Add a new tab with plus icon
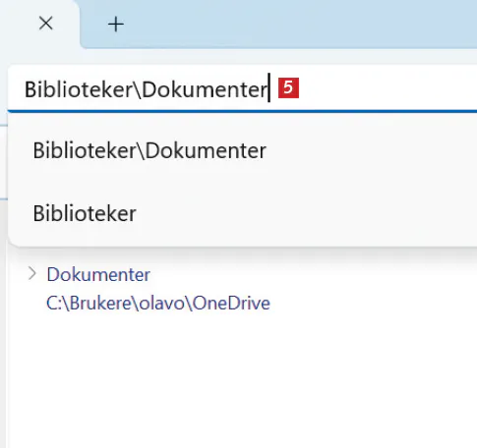 tap(116, 25)
